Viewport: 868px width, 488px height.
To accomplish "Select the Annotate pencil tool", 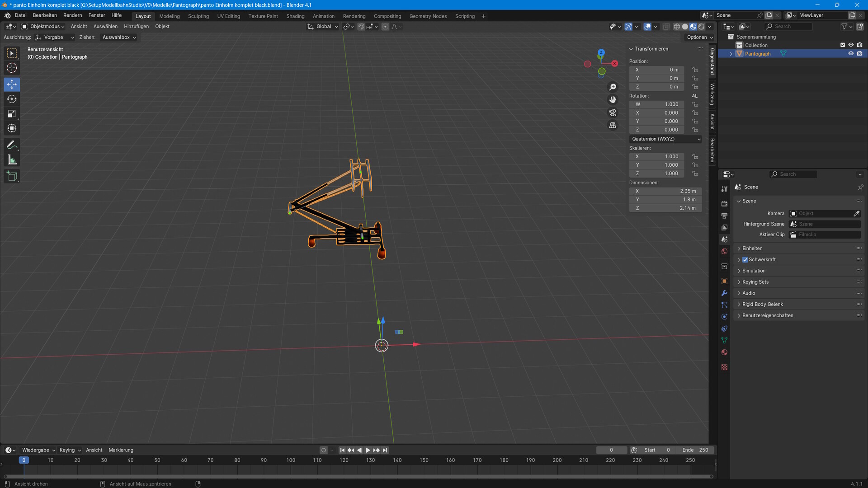I will pyautogui.click(x=12, y=145).
